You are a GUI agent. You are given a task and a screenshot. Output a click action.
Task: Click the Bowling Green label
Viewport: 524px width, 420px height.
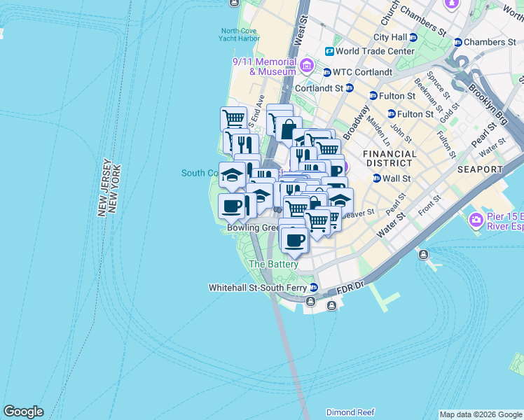tap(253, 227)
